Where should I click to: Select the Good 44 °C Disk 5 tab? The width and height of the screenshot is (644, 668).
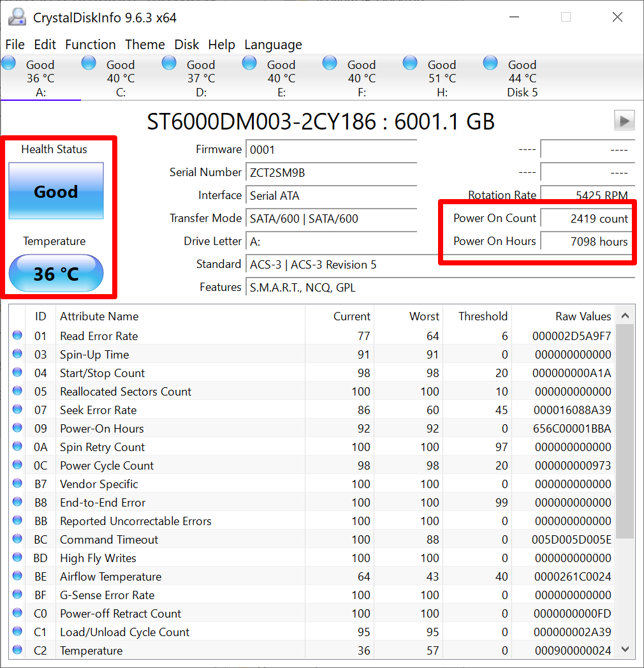click(x=522, y=78)
